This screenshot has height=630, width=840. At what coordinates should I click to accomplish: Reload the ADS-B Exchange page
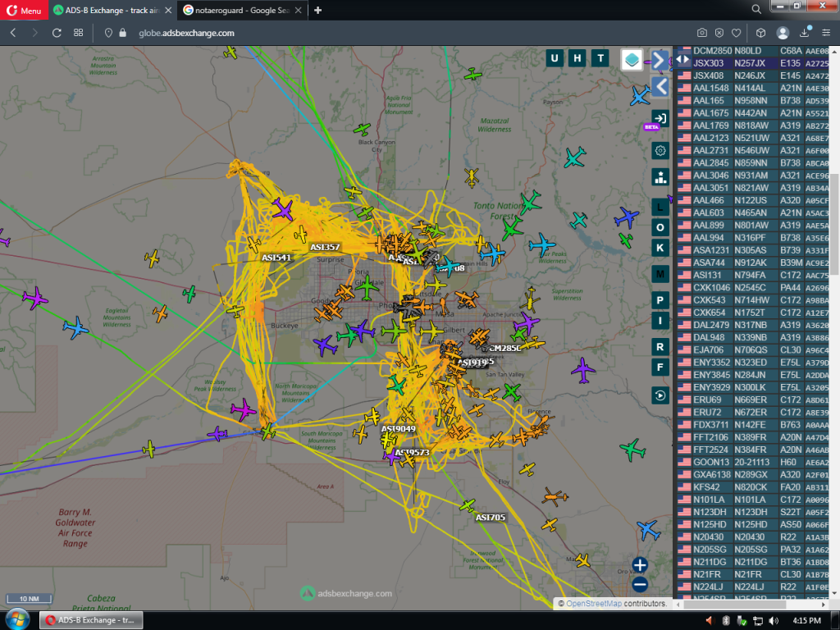[57, 33]
